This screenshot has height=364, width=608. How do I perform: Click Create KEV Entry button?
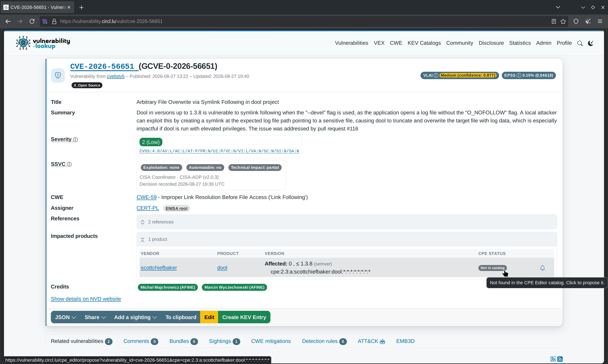pos(244,317)
